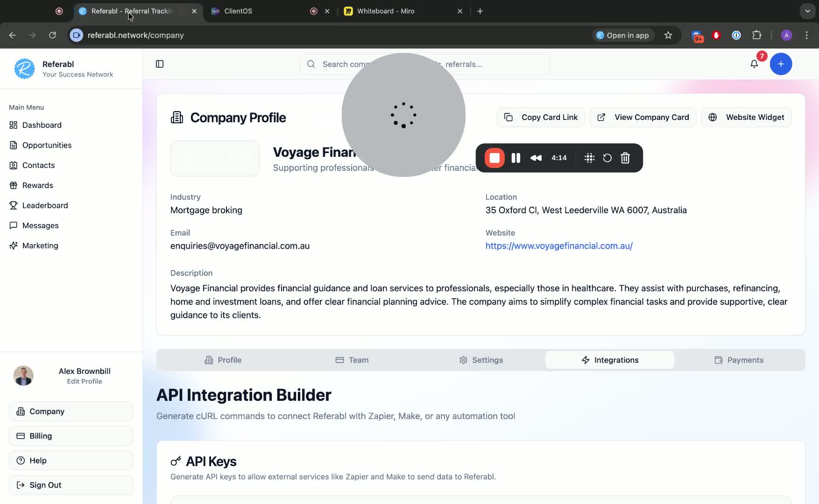
Task: Open the Company button in sidebar
Action: pos(71,411)
